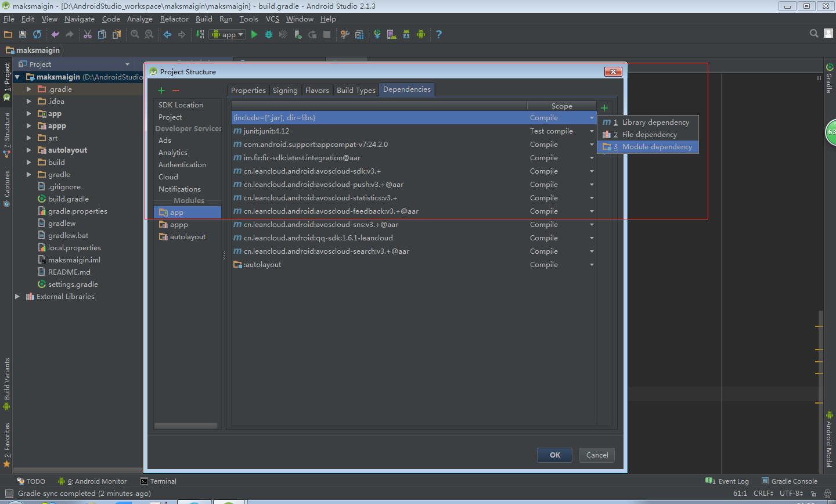Click the Make Project icon
836x504 pixels.
coord(200,34)
